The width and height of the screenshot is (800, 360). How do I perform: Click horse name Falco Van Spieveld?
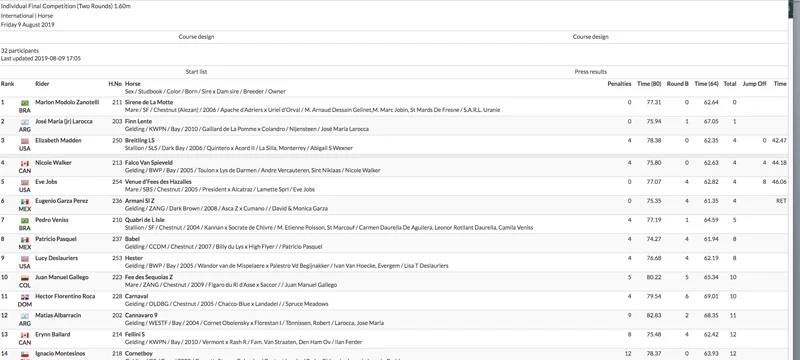(148, 163)
